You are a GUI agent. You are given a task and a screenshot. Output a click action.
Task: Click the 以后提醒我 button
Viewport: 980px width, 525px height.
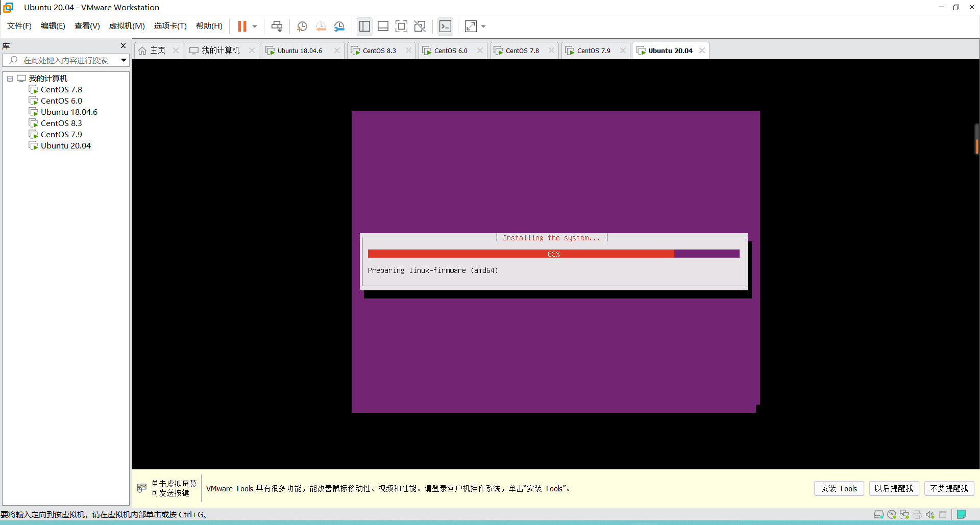click(x=894, y=488)
